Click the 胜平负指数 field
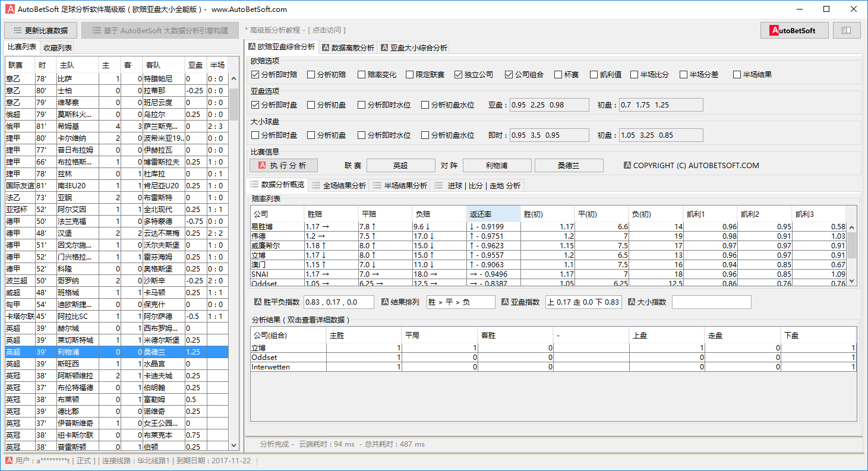Image resolution: width=868 pixels, height=471 pixels. pos(339,302)
